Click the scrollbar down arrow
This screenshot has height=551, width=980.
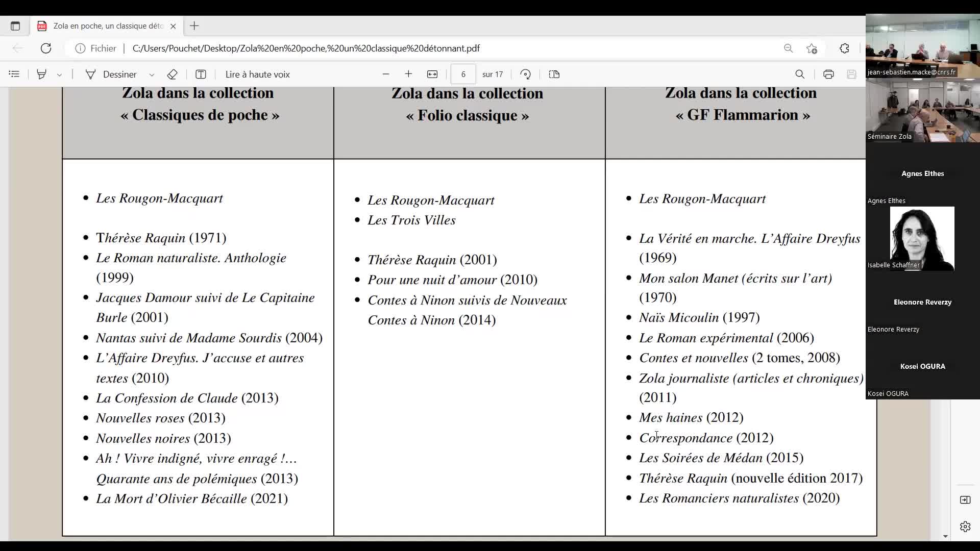point(945,536)
